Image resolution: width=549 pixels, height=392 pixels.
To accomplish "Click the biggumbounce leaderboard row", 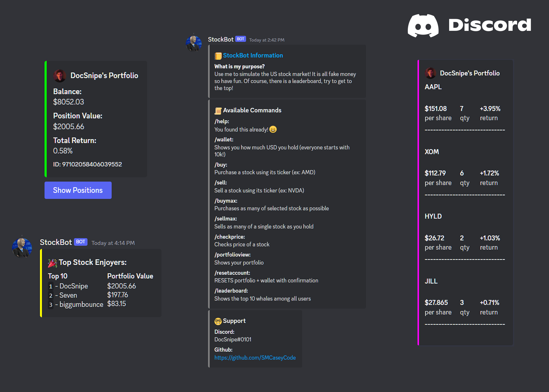I will click(x=87, y=304).
